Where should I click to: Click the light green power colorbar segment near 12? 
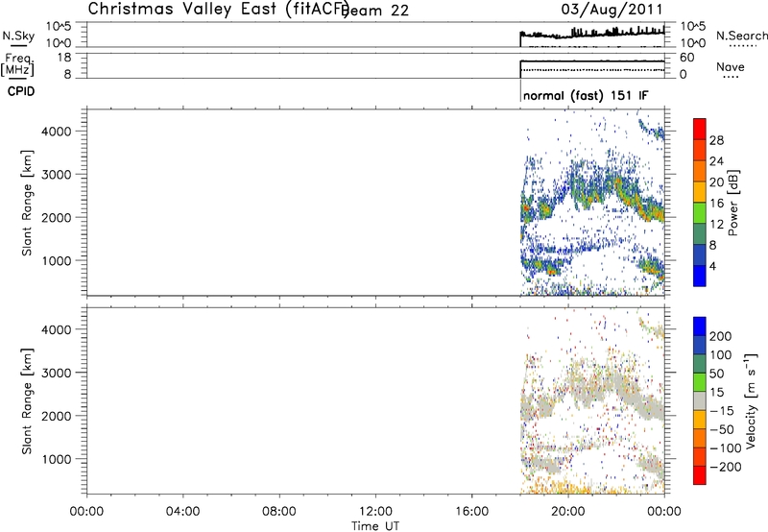pyautogui.click(x=700, y=213)
